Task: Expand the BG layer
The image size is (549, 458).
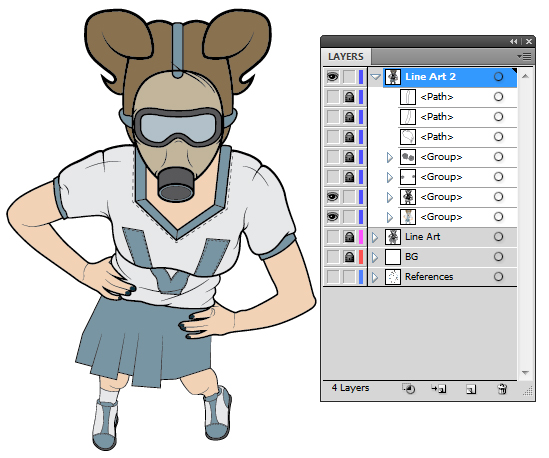Action: coord(375,257)
